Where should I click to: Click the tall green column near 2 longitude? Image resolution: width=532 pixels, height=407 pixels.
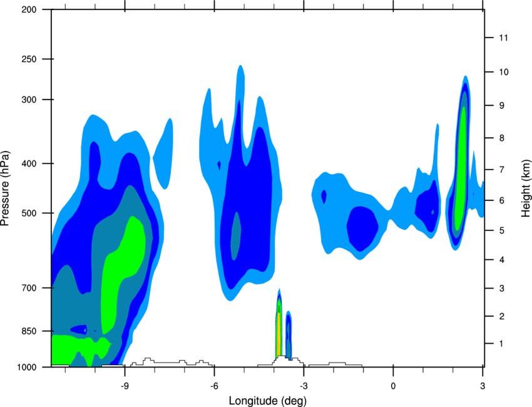[461, 168]
